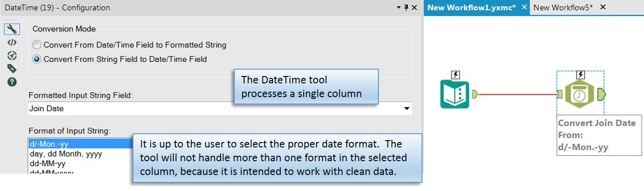644x191 pixels.
Task: Open the Annotation tag icon
Action: coord(12,69)
